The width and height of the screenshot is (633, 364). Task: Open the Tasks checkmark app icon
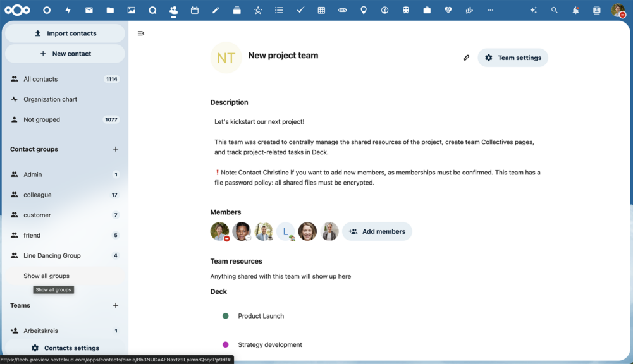pyautogui.click(x=300, y=9)
